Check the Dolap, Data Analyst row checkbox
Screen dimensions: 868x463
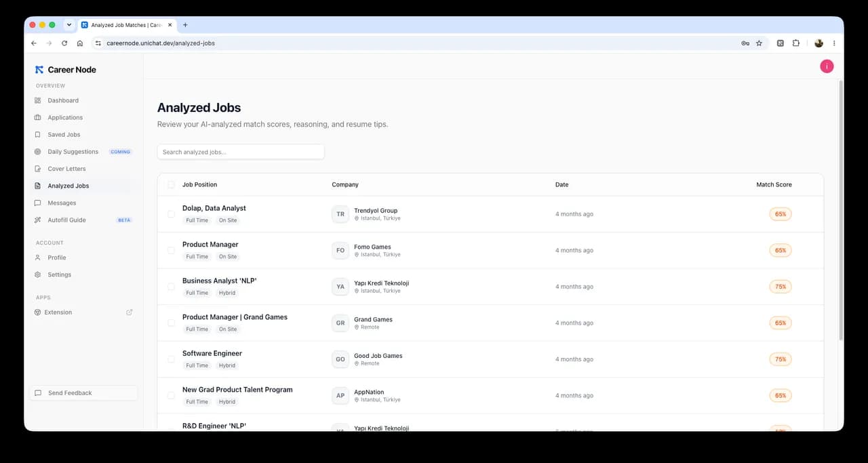[171, 214]
